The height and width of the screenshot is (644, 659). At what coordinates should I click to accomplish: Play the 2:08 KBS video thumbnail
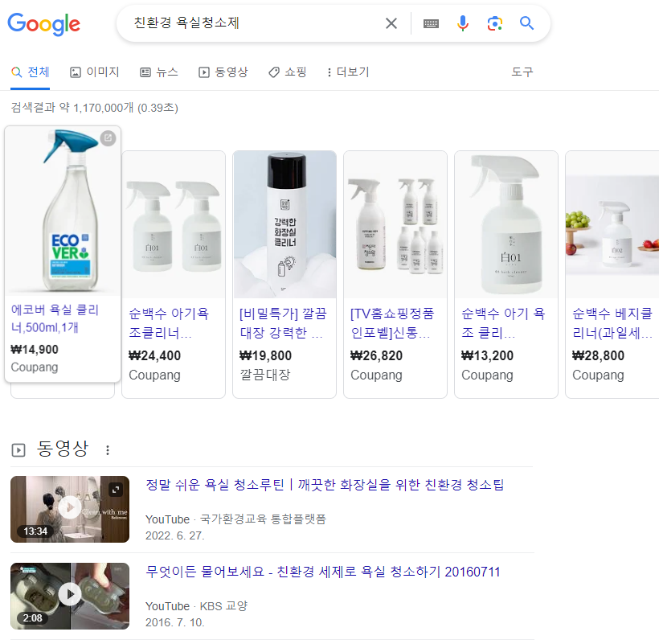tap(70, 596)
